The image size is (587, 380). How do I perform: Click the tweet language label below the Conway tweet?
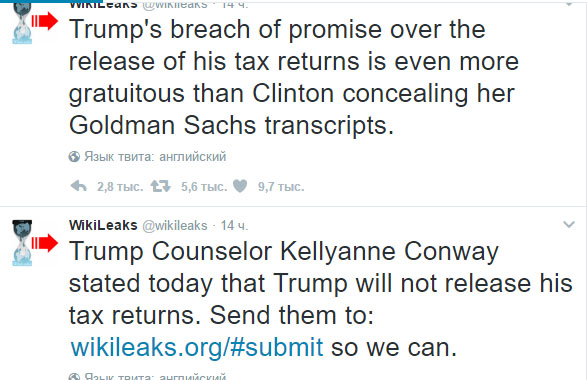[x=155, y=376]
